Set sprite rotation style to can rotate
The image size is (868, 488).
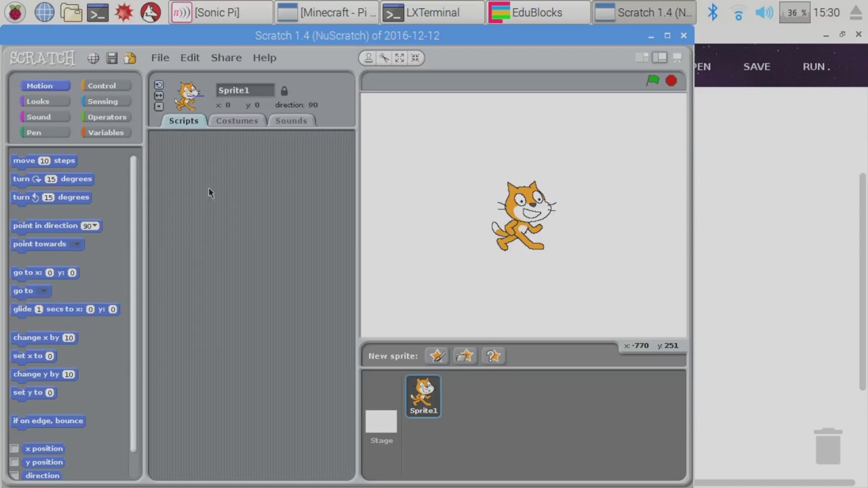(159, 85)
